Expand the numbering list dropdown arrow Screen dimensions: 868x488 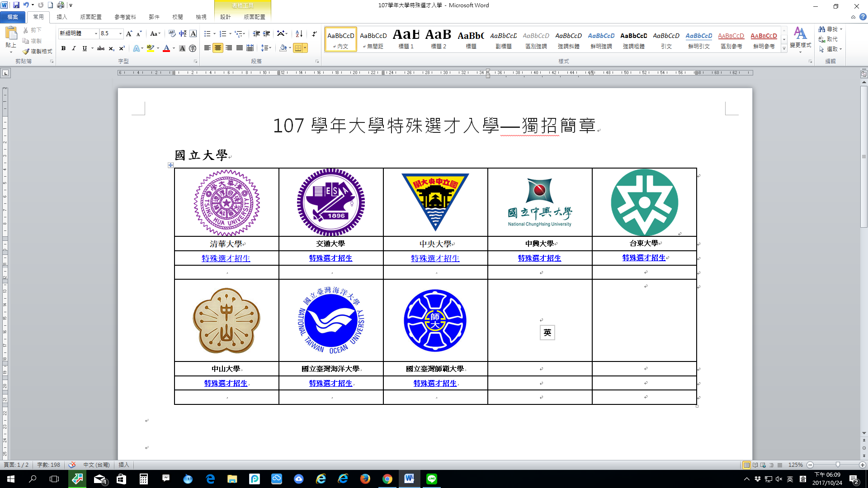click(x=230, y=33)
